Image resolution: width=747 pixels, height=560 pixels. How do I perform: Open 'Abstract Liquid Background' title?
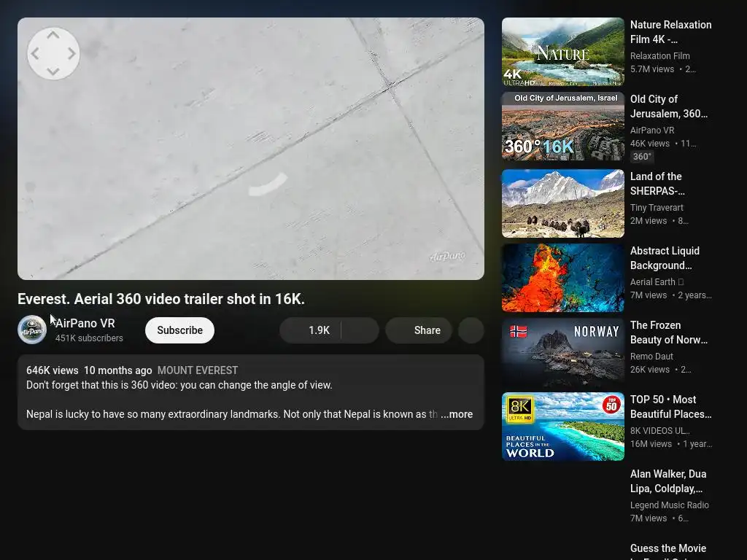point(665,257)
